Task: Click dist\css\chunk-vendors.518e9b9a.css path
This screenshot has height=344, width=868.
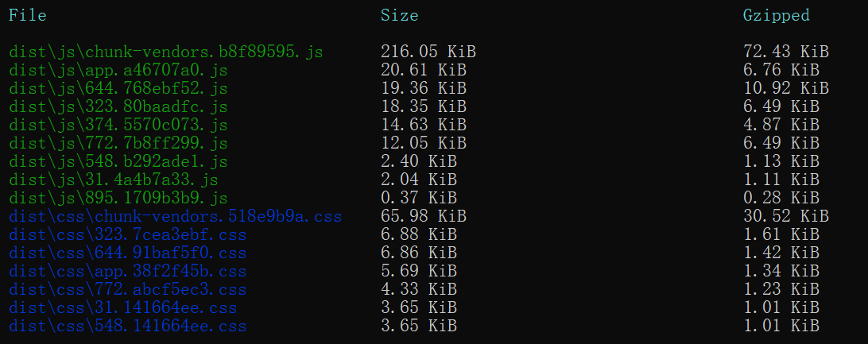Action: click(x=175, y=216)
